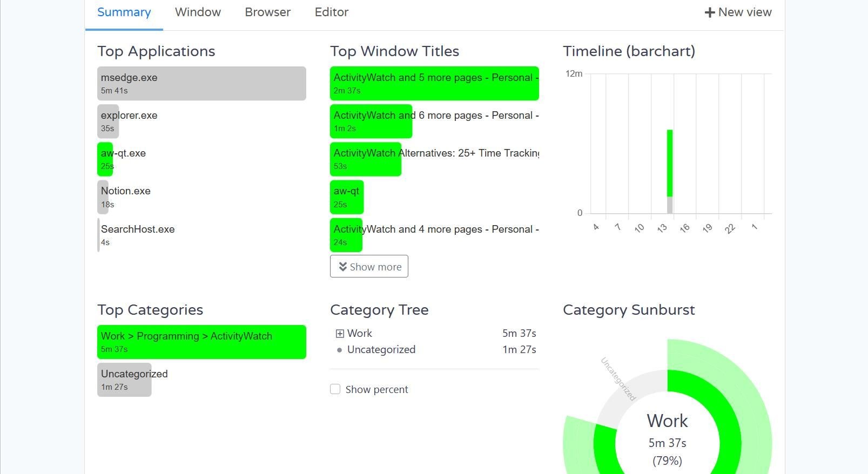Click Show more under Top Window Titles

pyautogui.click(x=369, y=266)
